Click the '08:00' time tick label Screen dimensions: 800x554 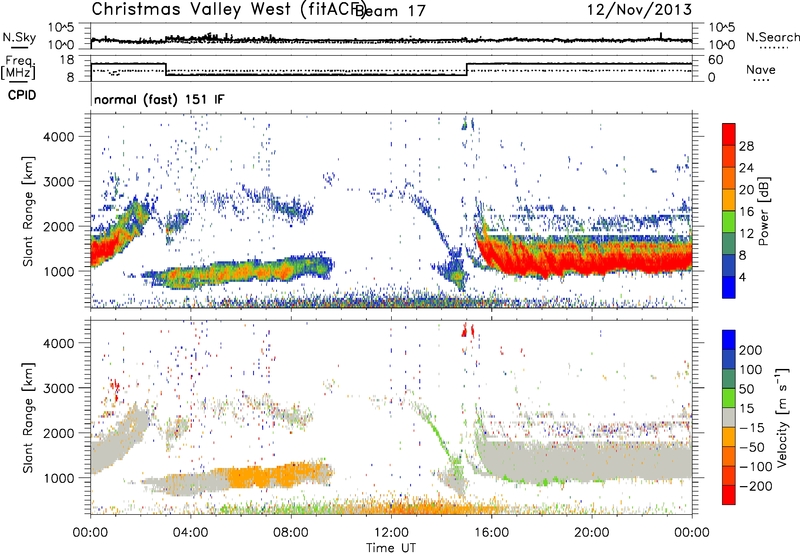(291, 533)
